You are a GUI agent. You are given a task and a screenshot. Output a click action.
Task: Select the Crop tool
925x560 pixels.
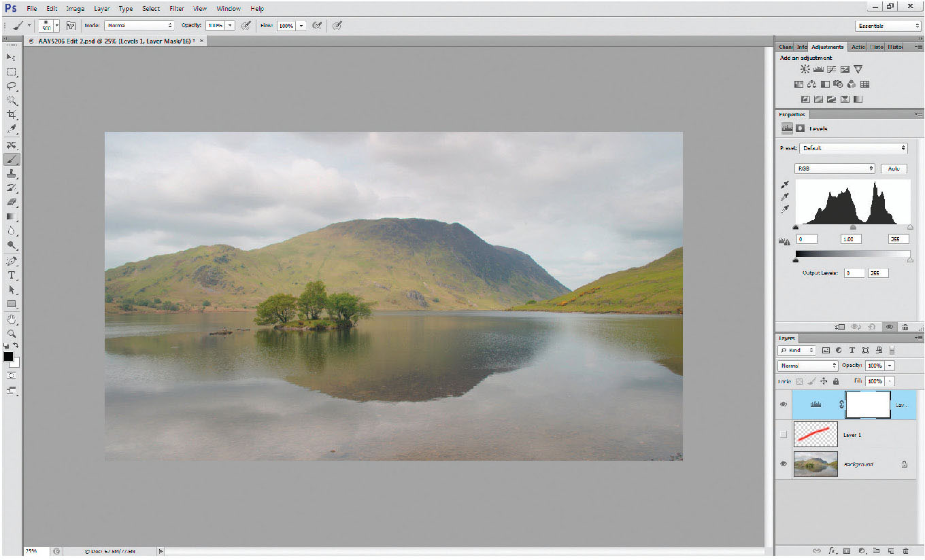pyautogui.click(x=12, y=115)
